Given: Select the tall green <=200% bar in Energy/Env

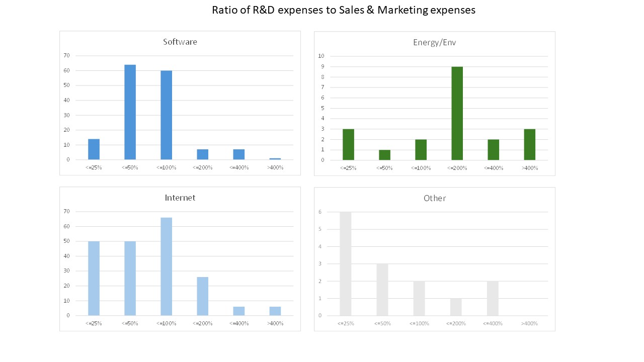Looking at the screenshot, I should [x=457, y=114].
